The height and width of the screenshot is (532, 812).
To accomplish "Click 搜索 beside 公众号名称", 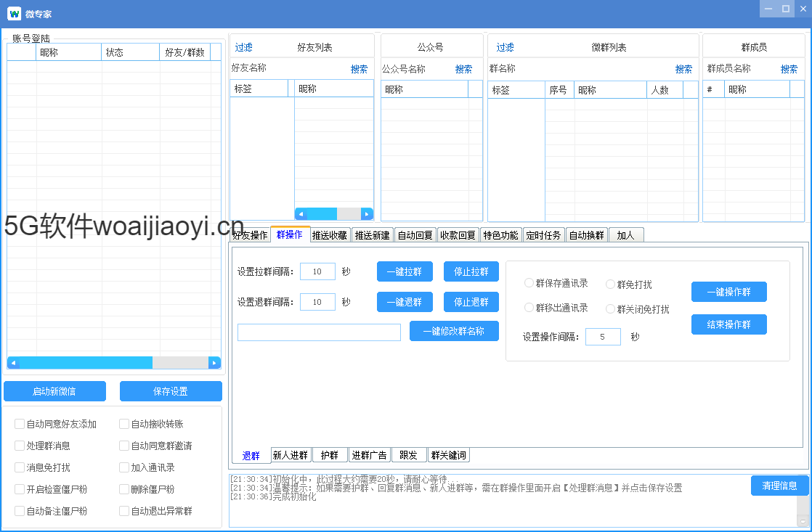I will [x=463, y=69].
